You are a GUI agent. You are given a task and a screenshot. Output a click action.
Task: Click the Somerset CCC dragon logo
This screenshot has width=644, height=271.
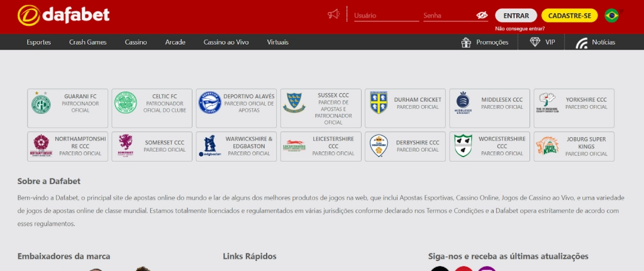(126, 145)
